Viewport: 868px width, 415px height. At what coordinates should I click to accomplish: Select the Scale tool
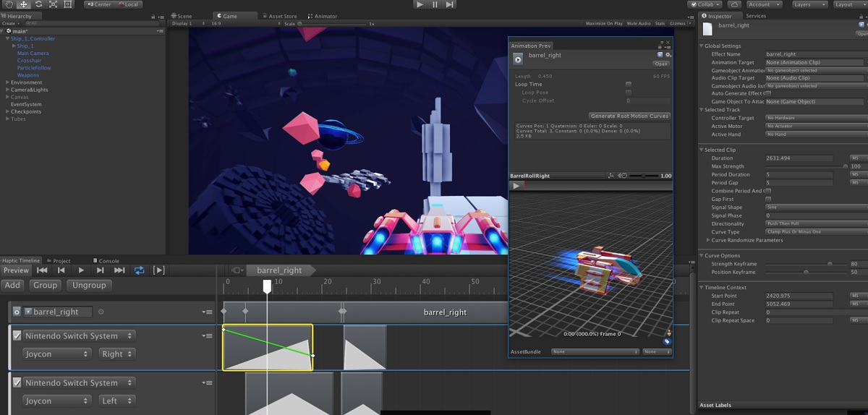(53, 4)
